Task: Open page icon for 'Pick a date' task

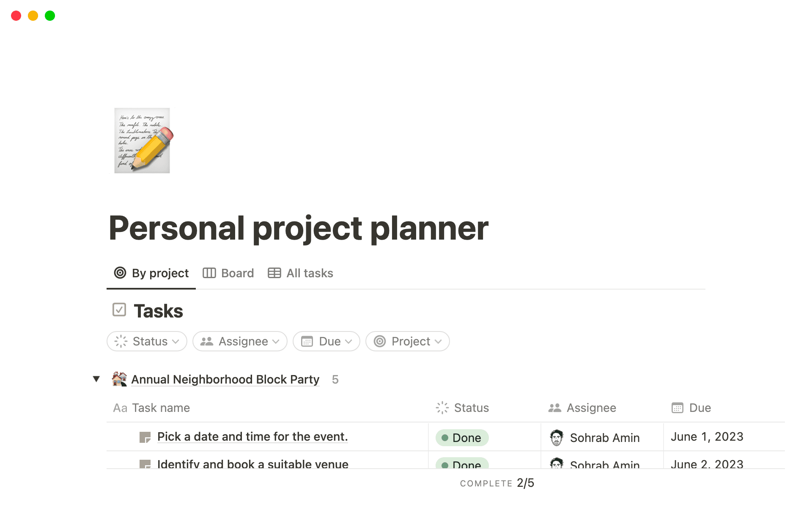Action: point(145,437)
